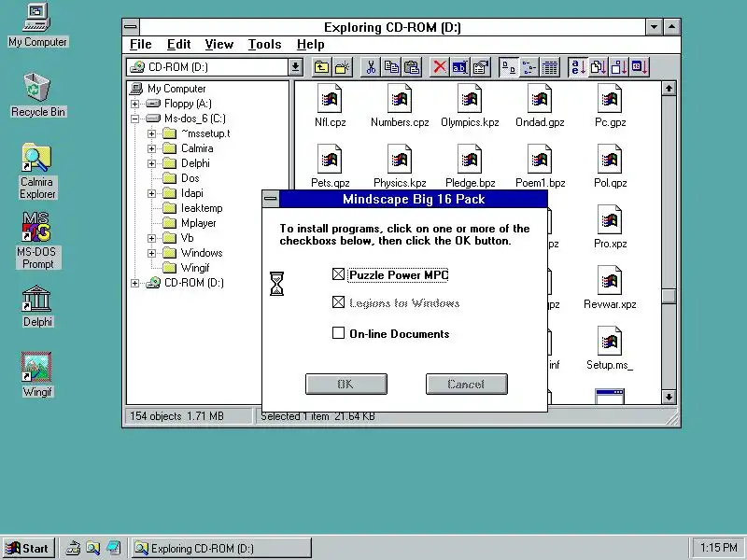
Task: Click the Rename (a.b) toolbar icon
Action: click(459, 67)
